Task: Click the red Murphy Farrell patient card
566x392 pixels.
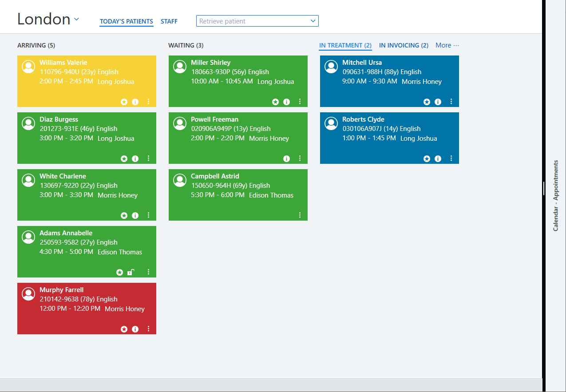Action: click(x=87, y=309)
